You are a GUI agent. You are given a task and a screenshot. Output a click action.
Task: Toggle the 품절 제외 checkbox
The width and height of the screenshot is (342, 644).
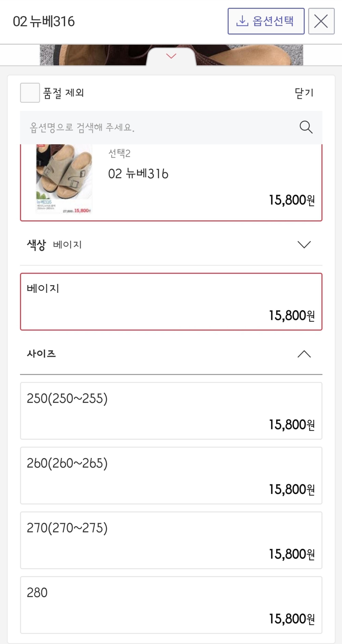click(x=30, y=93)
